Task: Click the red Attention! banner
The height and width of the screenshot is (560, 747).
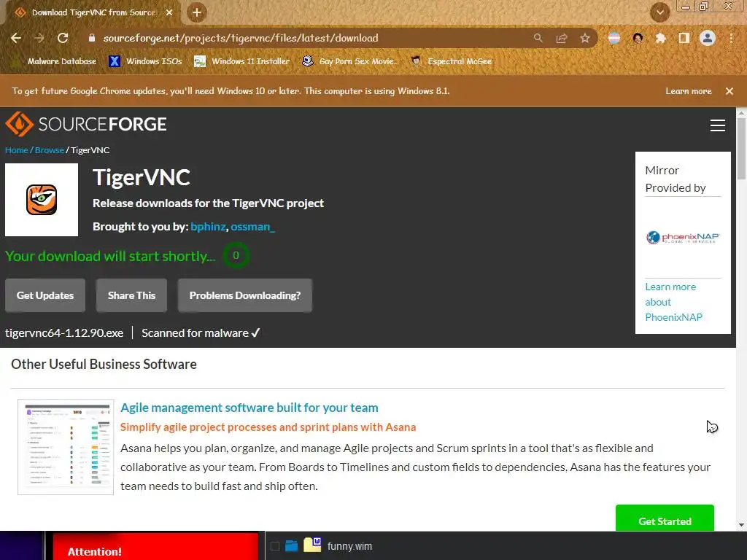Action: 155,547
